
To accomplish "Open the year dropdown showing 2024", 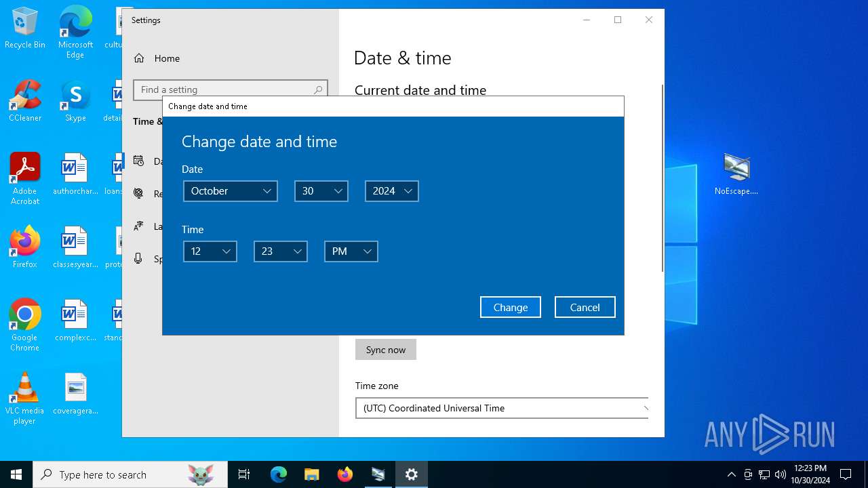I will click(392, 191).
